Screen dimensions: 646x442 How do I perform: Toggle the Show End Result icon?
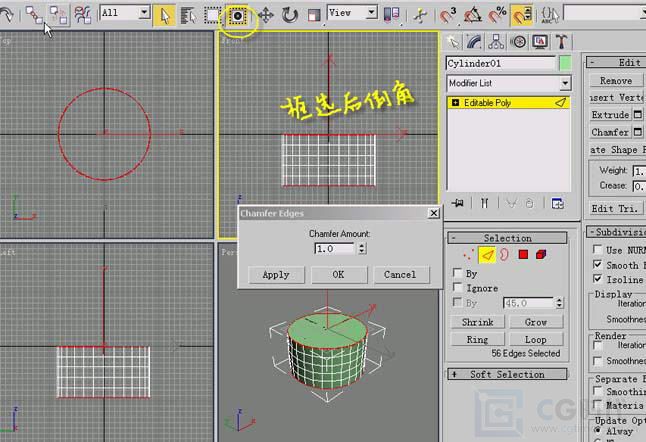484,203
